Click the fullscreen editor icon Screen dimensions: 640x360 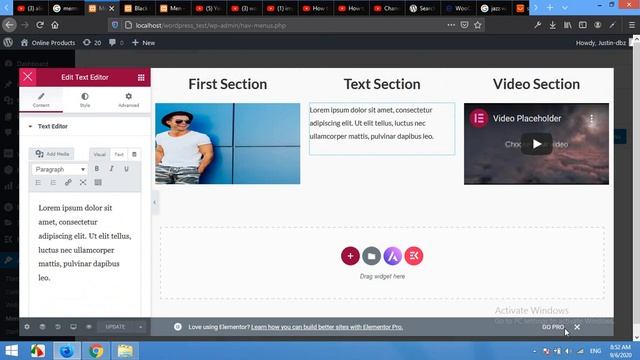tap(83, 182)
